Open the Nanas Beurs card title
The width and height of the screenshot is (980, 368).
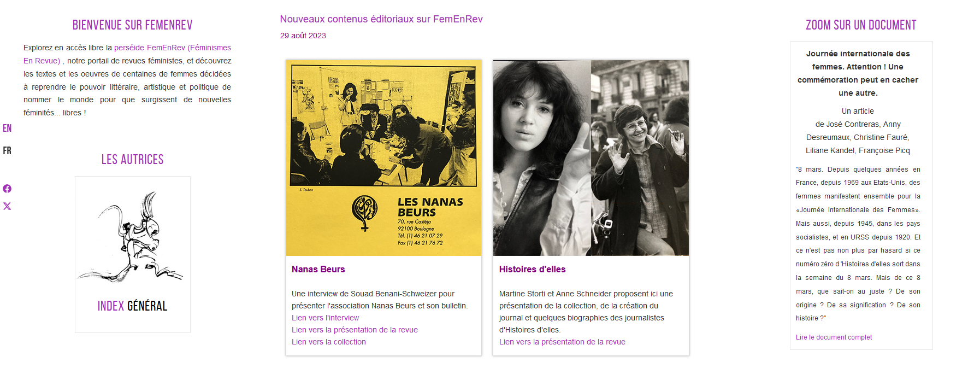click(318, 269)
